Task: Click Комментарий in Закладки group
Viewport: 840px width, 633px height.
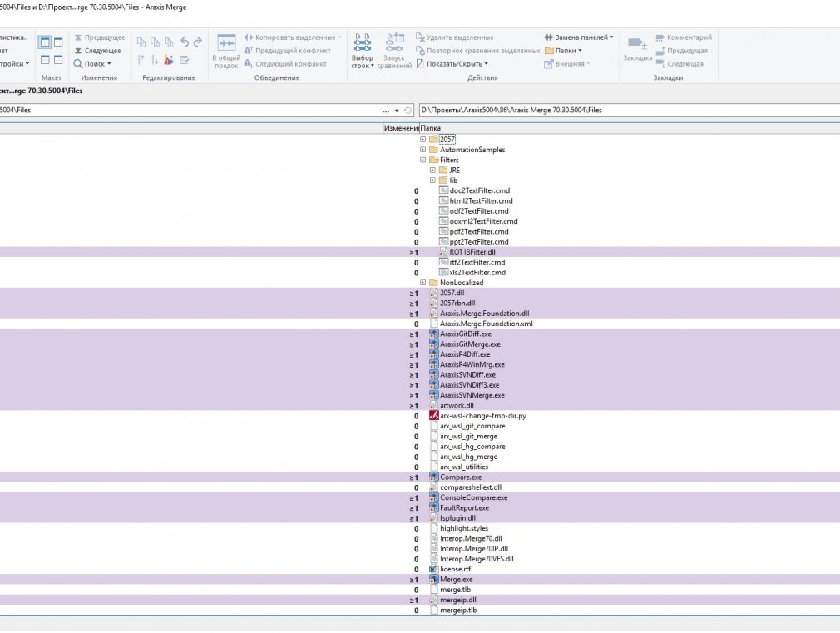Action: (x=684, y=37)
